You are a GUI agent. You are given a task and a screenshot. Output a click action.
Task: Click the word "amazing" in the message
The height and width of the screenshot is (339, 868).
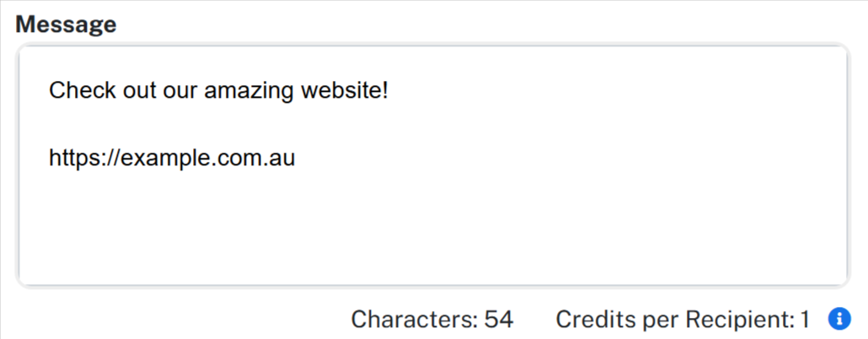[251, 90]
